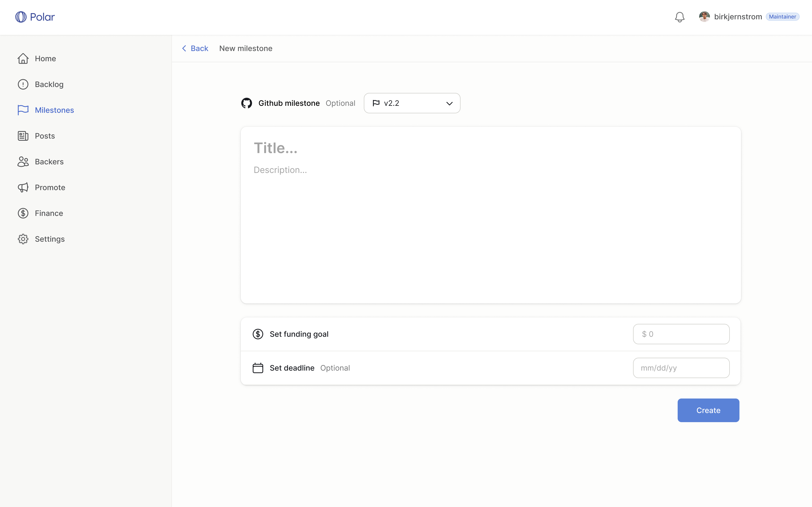This screenshot has height=507, width=812.
Task: Click the Backlog alert circle icon
Action: [23, 85]
